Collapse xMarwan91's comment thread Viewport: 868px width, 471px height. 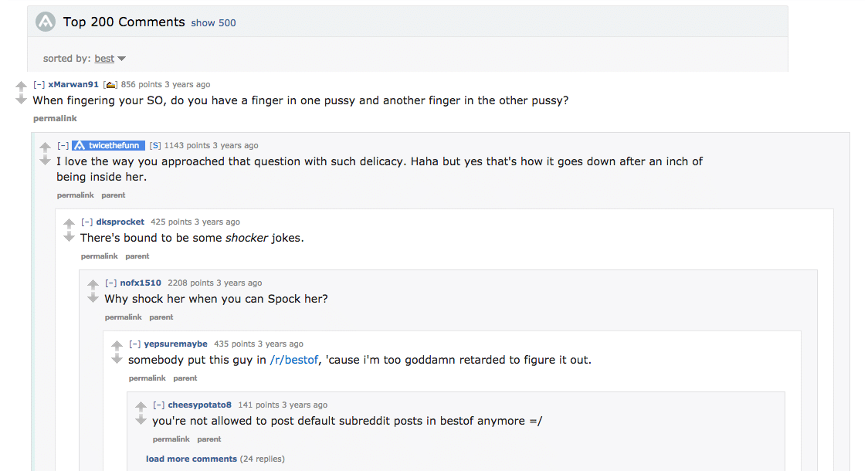click(39, 85)
